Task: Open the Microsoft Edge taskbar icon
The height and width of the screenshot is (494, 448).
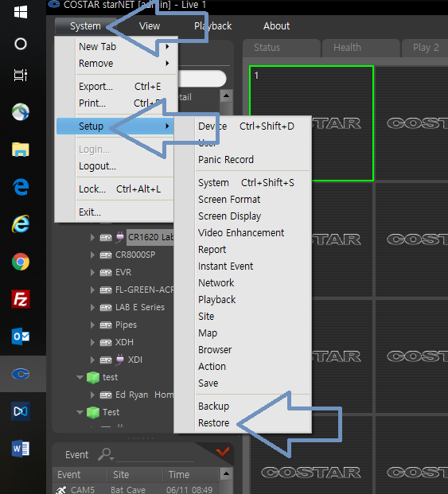Action: point(21,186)
